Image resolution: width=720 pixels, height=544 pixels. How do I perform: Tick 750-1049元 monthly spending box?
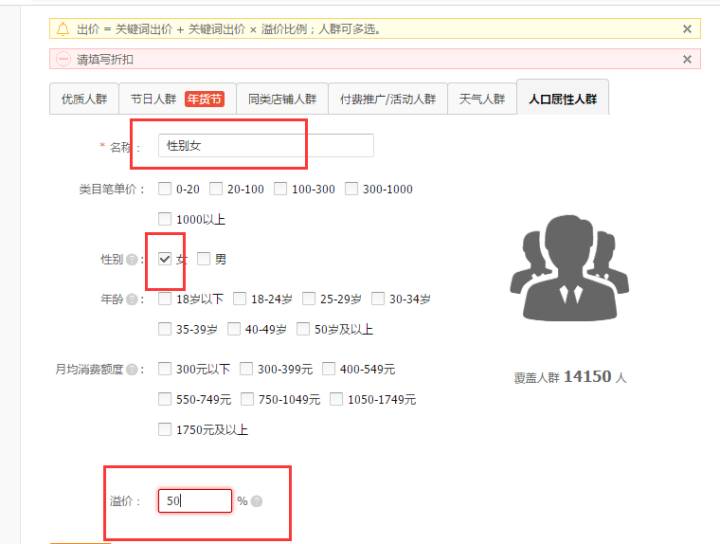(x=247, y=399)
